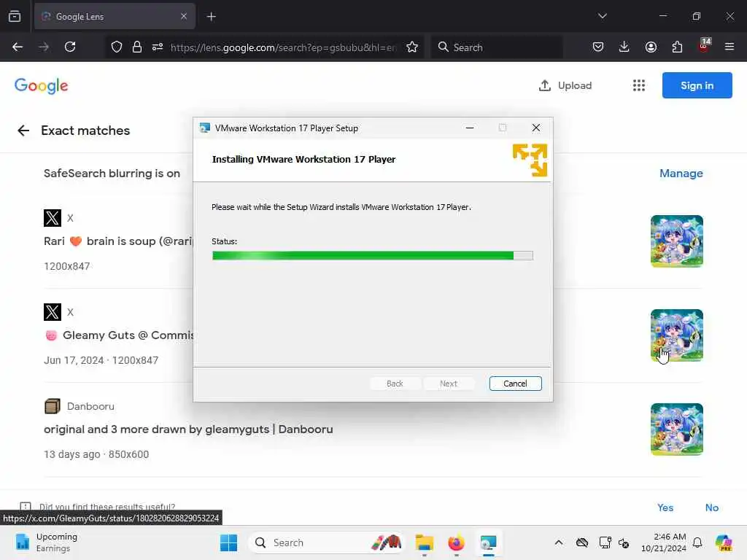747x560 pixels.
Task: Open the Copilot preview icon
Action: coord(724,542)
